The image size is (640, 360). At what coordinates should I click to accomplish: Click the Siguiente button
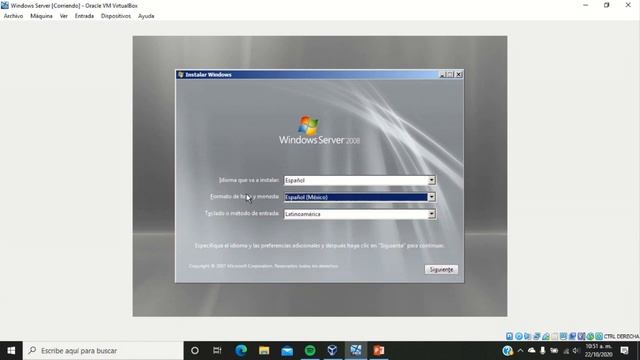point(441,269)
